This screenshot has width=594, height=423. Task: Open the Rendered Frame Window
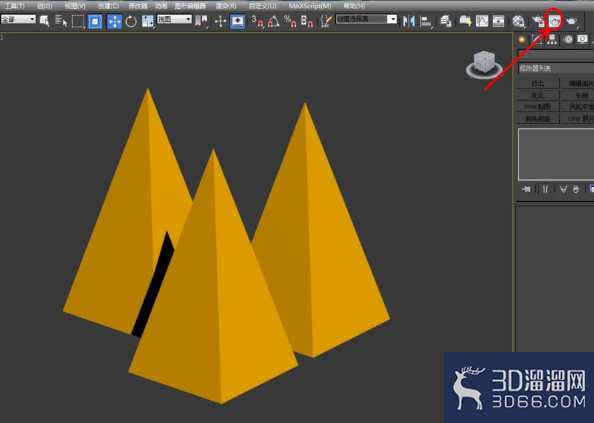pyautogui.click(x=554, y=22)
